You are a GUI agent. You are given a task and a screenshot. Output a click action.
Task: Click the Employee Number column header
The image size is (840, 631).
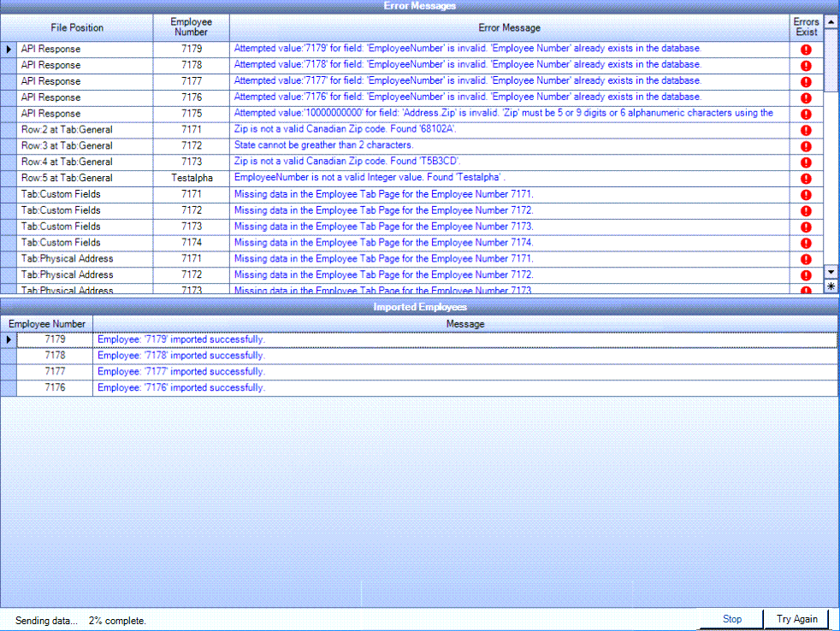tap(191, 27)
